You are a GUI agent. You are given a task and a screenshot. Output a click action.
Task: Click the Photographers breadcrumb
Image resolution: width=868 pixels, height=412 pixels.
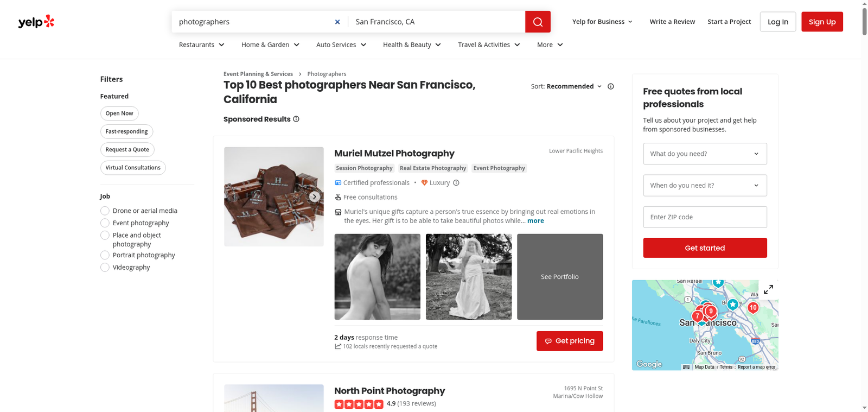tap(327, 74)
